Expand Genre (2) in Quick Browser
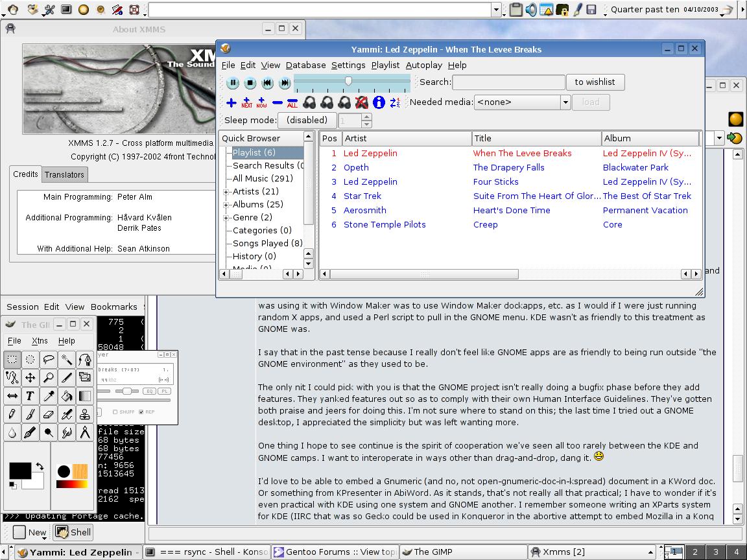The height and width of the screenshot is (560, 747). point(226,218)
